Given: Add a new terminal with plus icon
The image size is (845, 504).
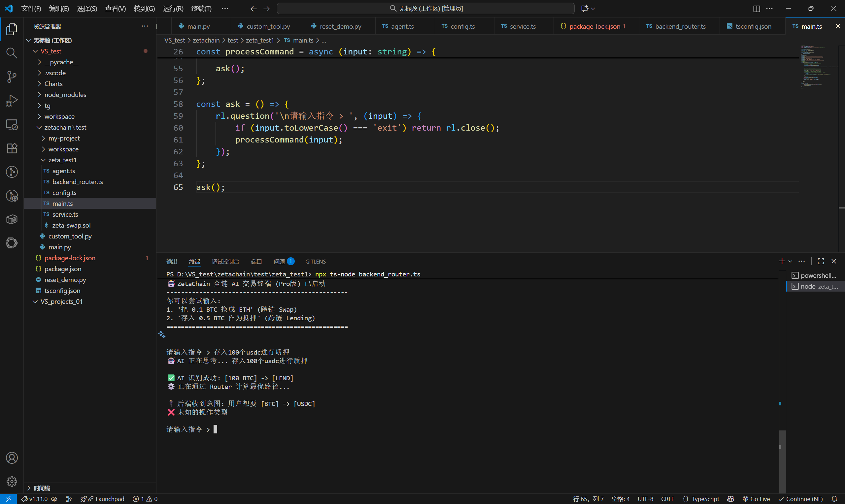Looking at the screenshot, I should coord(782,261).
